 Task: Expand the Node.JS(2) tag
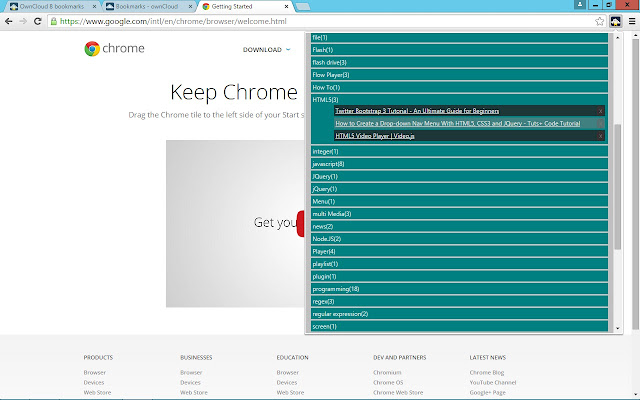(x=459, y=239)
